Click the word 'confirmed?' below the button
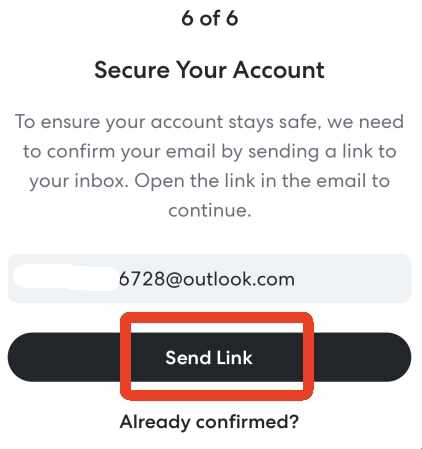This screenshot has height=449, width=422. (x=247, y=422)
